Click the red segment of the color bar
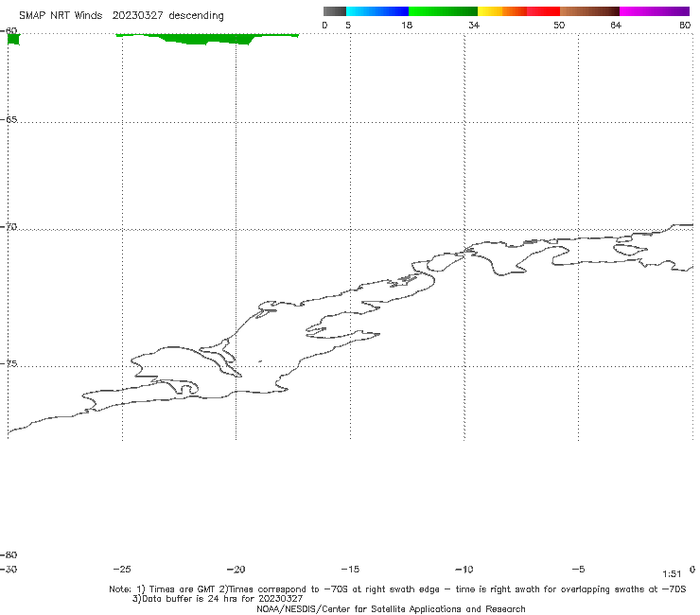Image resolution: width=700 pixels, height=615 pixels. [x=543, y=11]
